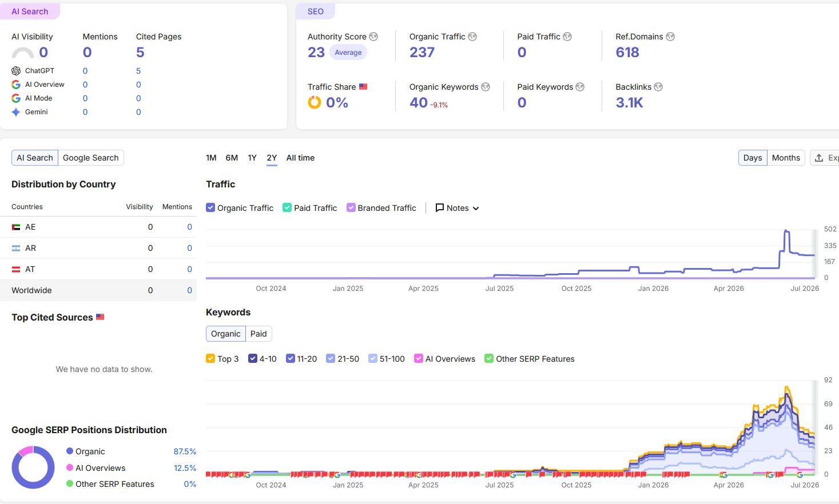
Task: Disable the AI Overviews keyword checkbox
Action: point(419,359)
